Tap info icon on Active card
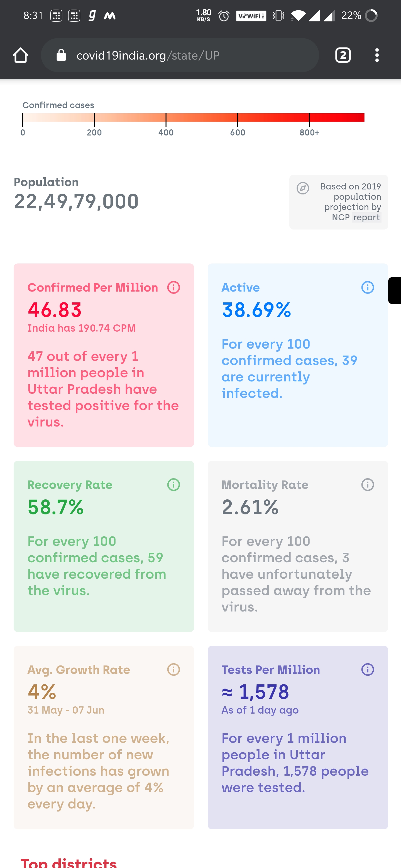This screenshot has height=868, width=401. coord(367,287)
